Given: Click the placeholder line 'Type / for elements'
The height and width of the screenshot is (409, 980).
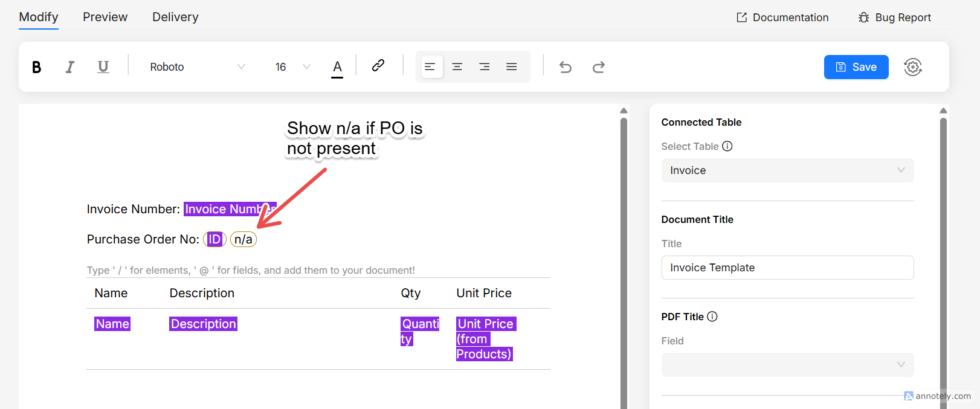Looking at the screenshot, I should click(x=251, y=270).
